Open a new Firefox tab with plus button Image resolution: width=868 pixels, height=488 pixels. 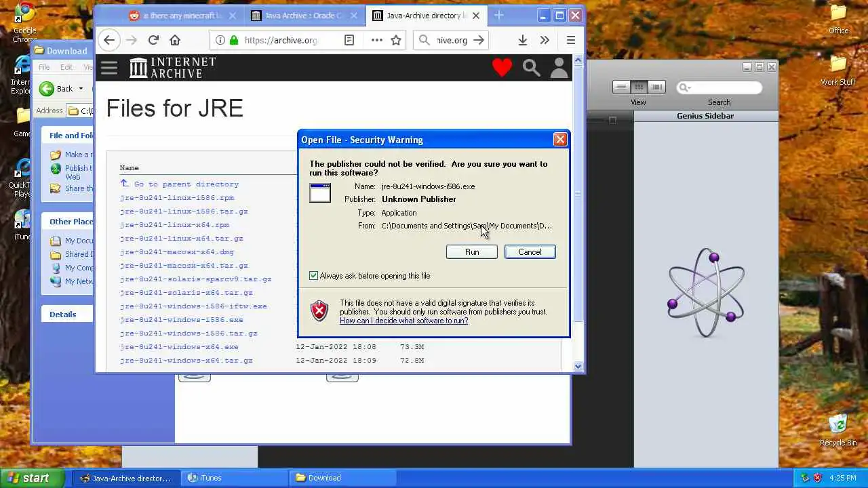tap(499, 16)
